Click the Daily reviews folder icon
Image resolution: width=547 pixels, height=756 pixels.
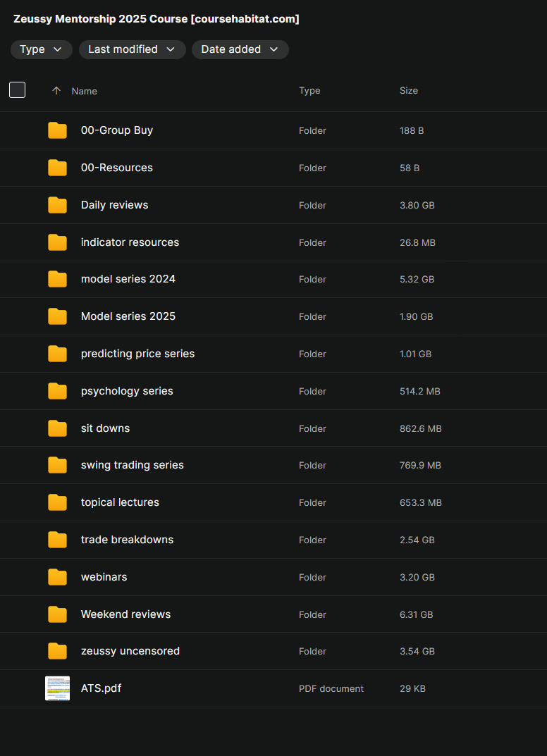coord(57,205)
